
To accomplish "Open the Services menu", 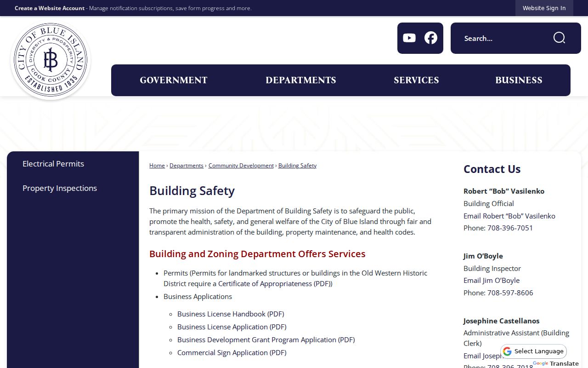I will [x=416, y=80].
